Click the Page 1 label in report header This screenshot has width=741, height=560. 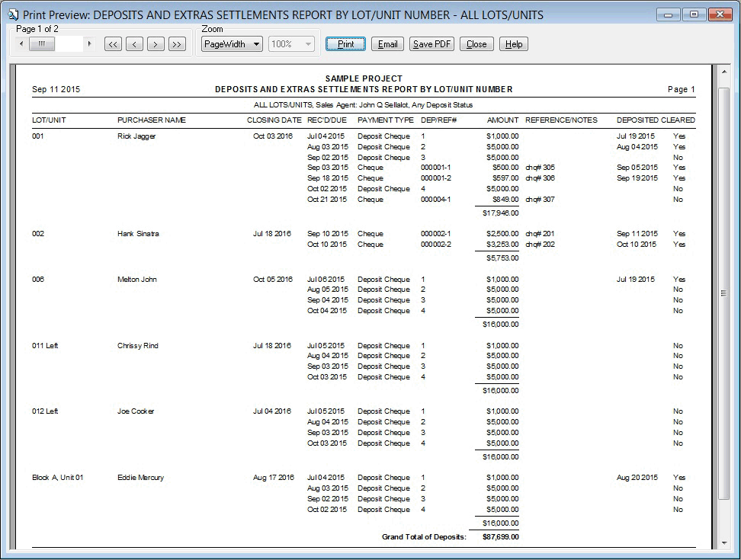(x=681, y=89)
